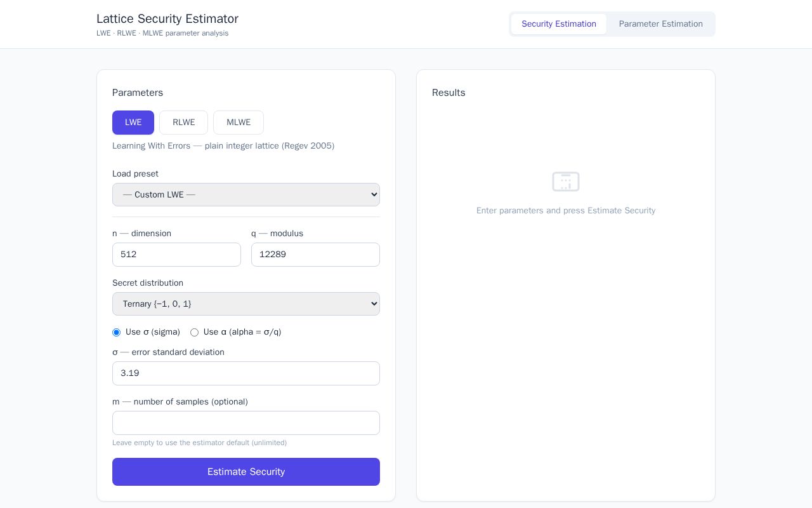Click the Lattice Security Estimator title
This screenshot has width=812, height=508.
pyautogui.click(x=167, y=19)
